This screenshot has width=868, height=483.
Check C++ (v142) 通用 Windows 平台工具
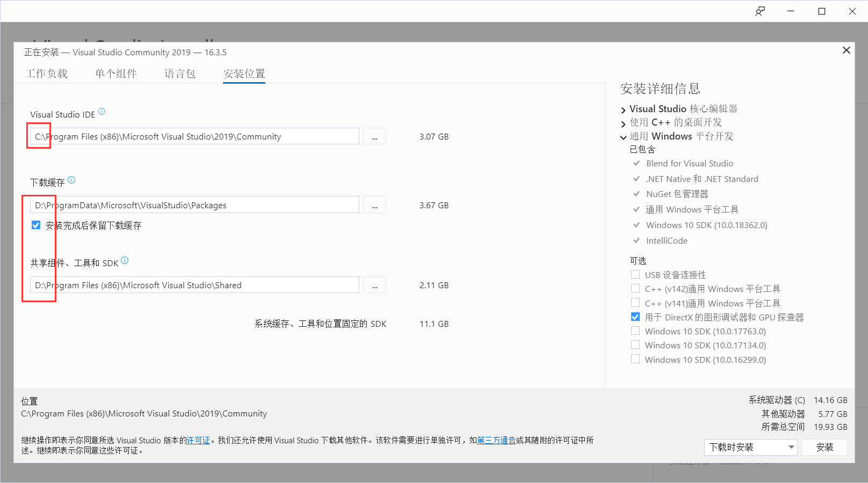pos(635,288)
